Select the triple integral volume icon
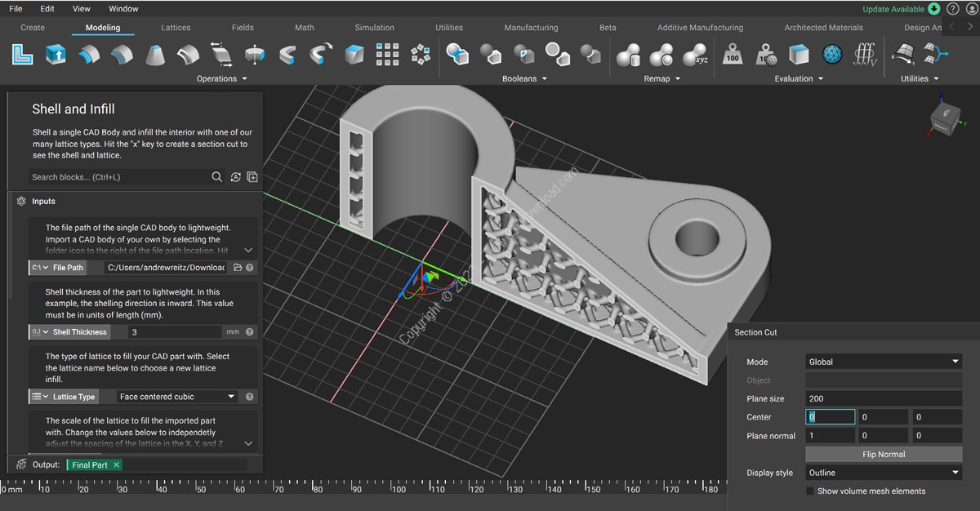Screen dimensions: 980x511 (865, 55)
